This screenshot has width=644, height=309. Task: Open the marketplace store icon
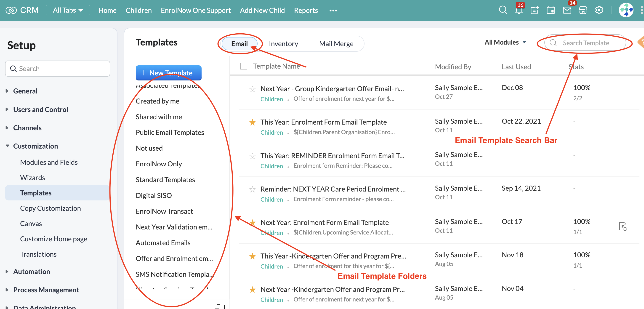[x=583, y=10]
